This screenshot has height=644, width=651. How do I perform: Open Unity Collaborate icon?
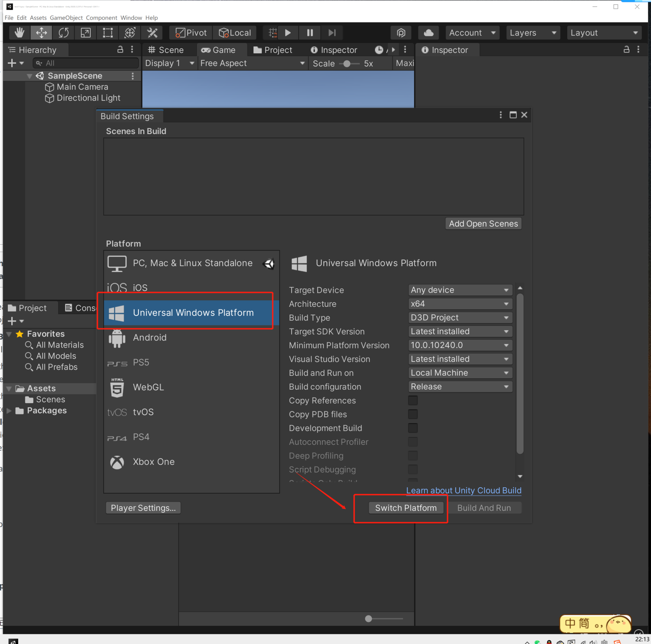(x=401, y=33)
